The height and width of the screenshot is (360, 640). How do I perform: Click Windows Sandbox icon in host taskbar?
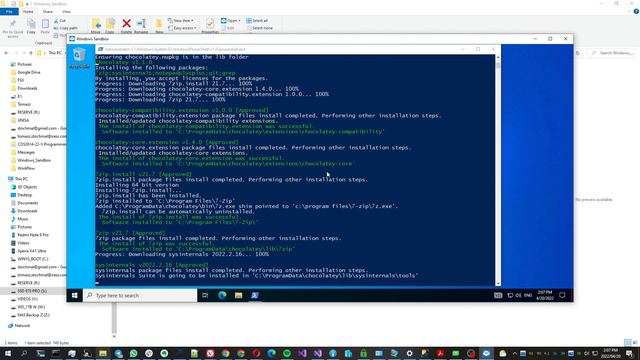[486, 353]
